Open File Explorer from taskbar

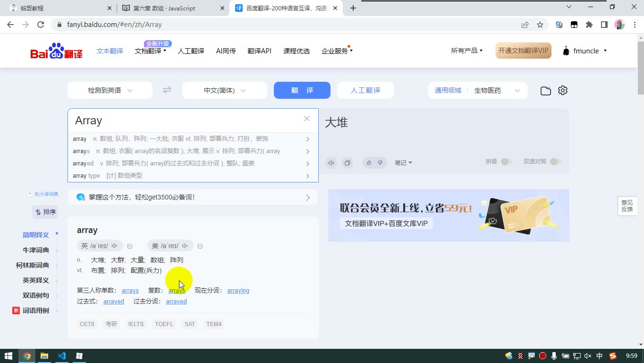tap(44, 356)
